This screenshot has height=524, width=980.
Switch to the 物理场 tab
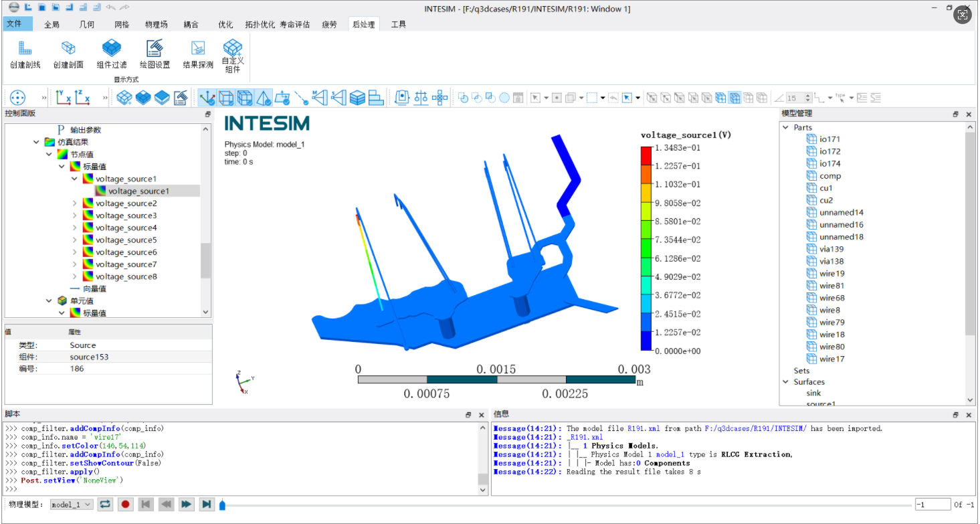[x=157, y=25]
